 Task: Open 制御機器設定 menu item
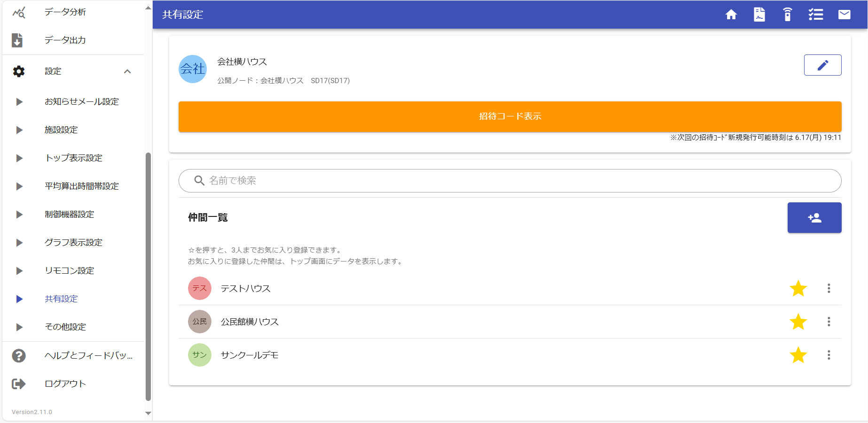(70, 215)
